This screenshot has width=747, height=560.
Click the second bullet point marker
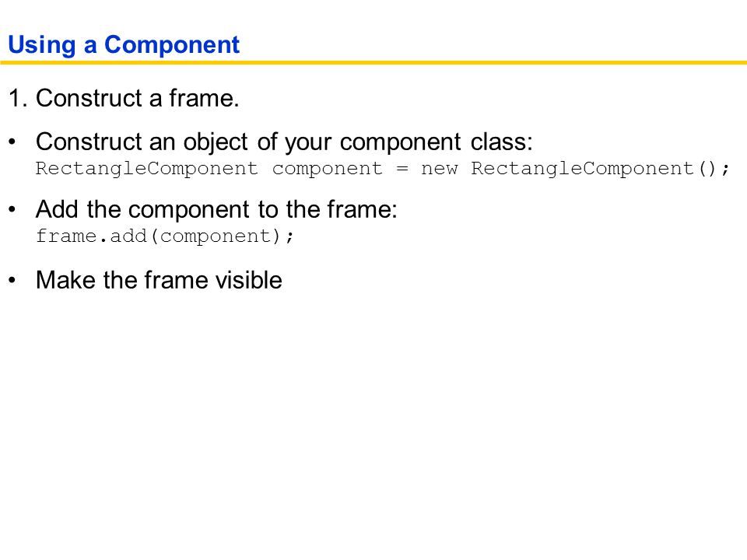[x=12, y=209]
